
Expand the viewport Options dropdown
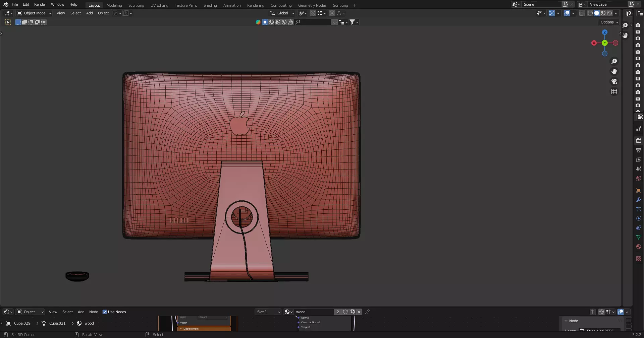(609, 22)
